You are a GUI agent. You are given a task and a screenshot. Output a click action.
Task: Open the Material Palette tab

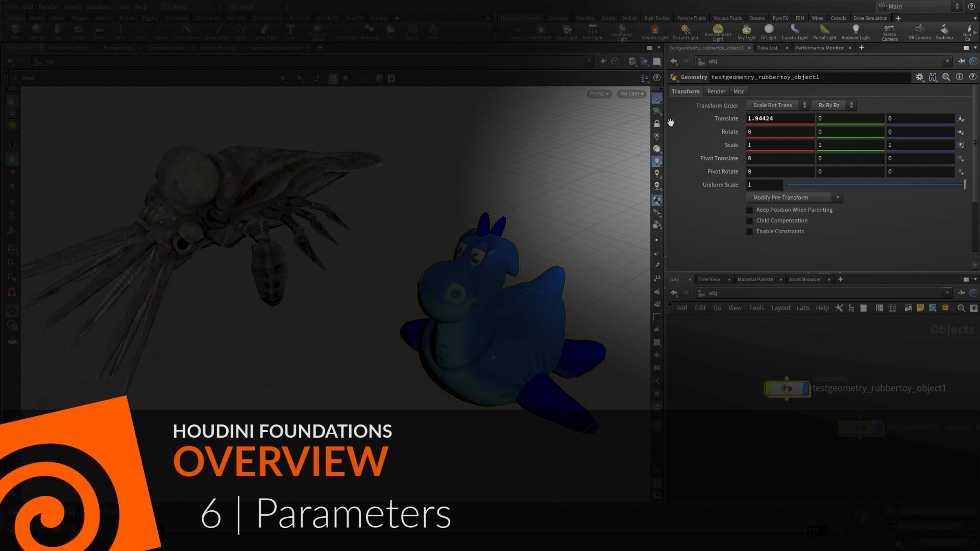pos(755,280)
